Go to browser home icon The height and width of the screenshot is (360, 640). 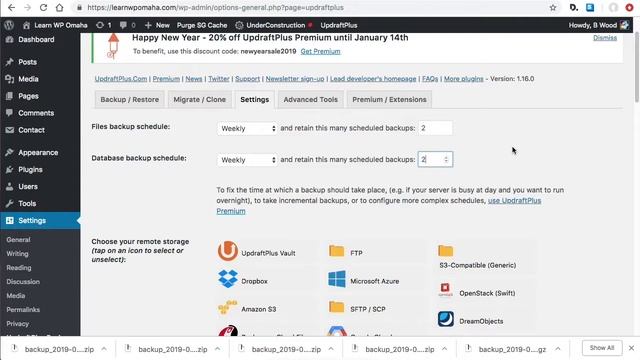(59, 7)
